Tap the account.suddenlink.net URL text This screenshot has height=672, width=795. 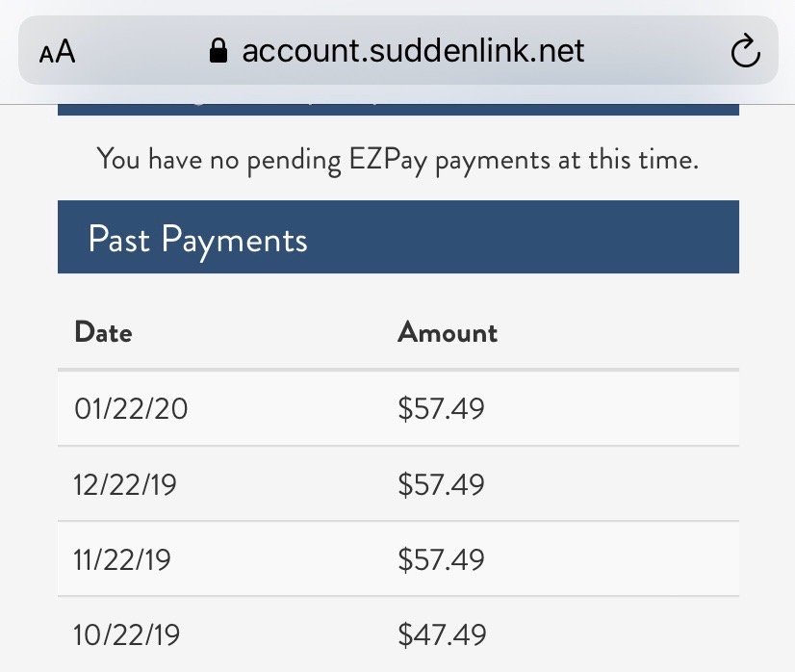tap(413, 50)
